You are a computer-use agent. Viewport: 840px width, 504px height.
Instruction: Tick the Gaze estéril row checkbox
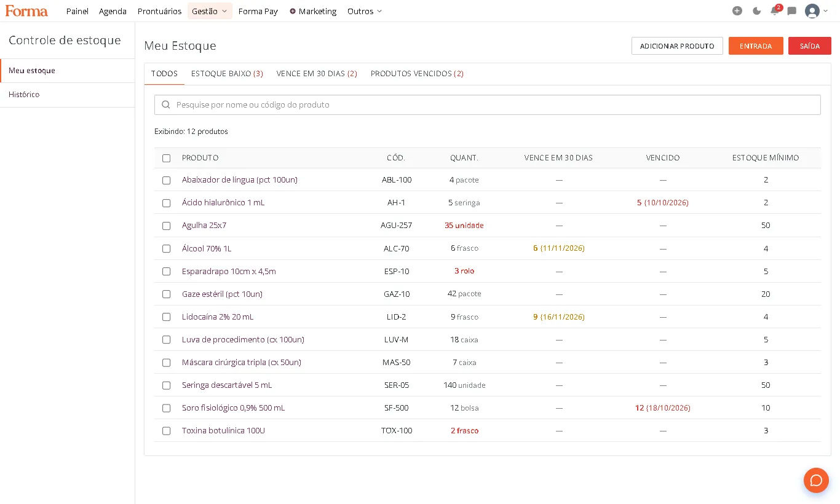pyautogui.click(x=166, y=294)
